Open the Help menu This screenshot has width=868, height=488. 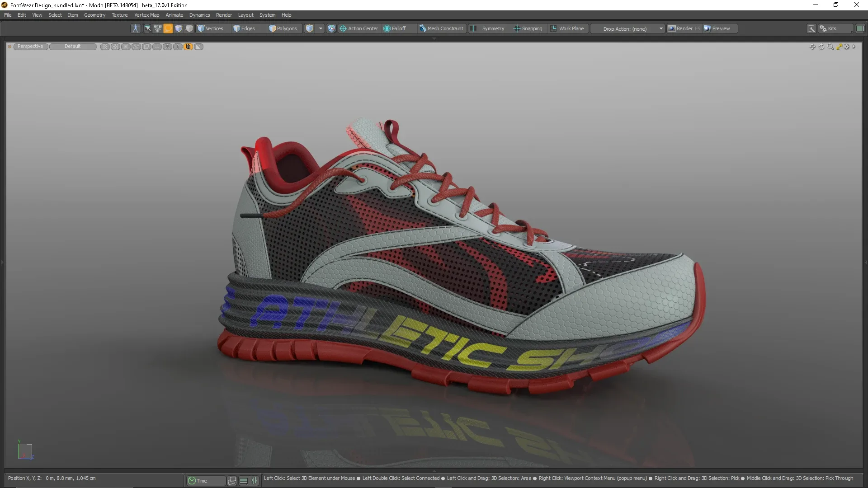[286, 15]
